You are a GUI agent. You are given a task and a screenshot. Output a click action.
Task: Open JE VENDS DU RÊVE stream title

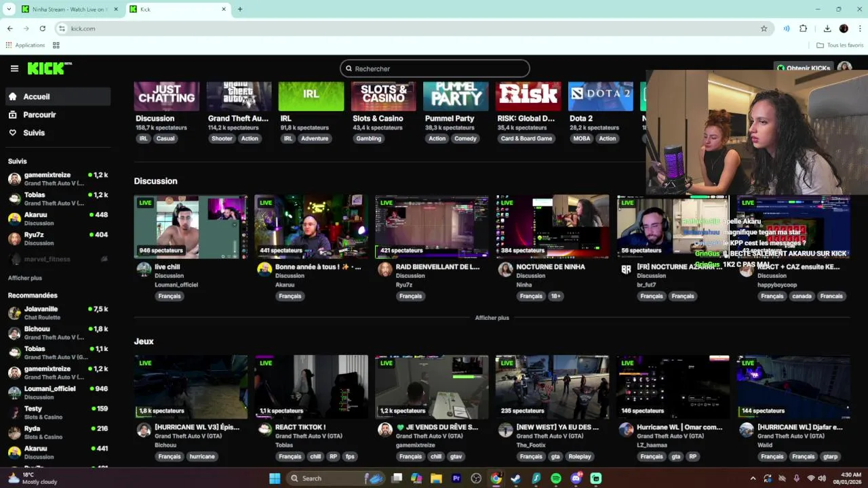437,428
